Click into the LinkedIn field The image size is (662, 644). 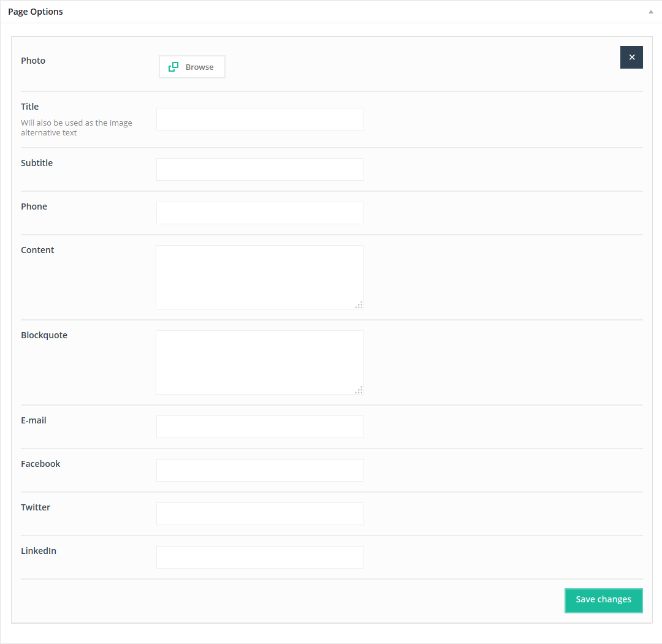260,558
